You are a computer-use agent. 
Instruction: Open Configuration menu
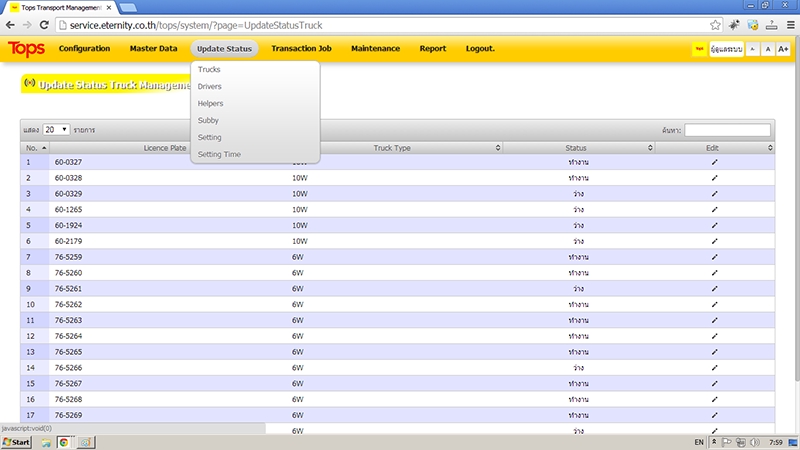pos(84,48)
